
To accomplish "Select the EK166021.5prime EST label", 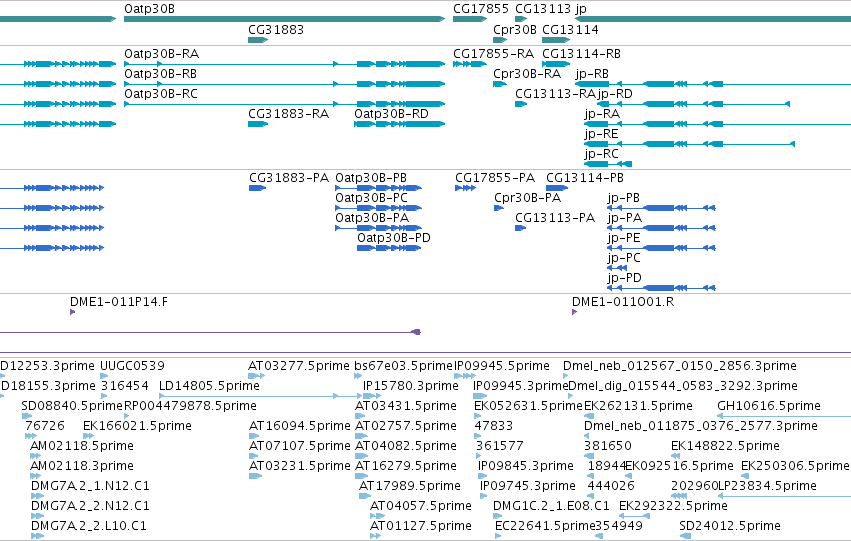I will (x=137, y=427).
